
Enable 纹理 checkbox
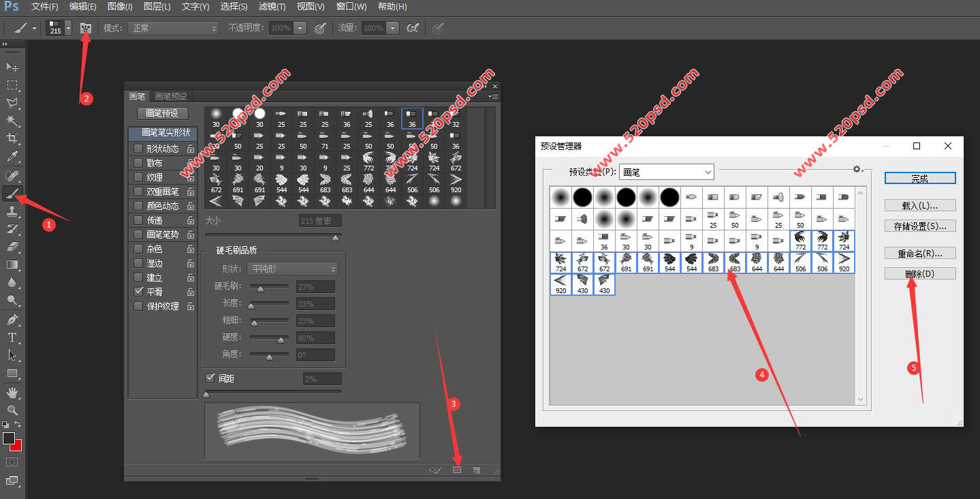click(x=138, y=177)
